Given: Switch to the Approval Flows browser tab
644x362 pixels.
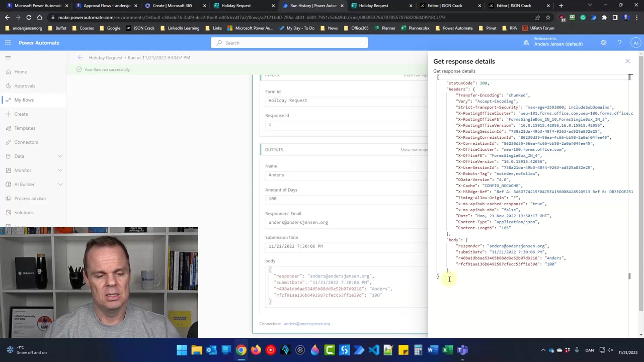Looking at the screenshot, I should pyautogui.click(x=106, y=6).
